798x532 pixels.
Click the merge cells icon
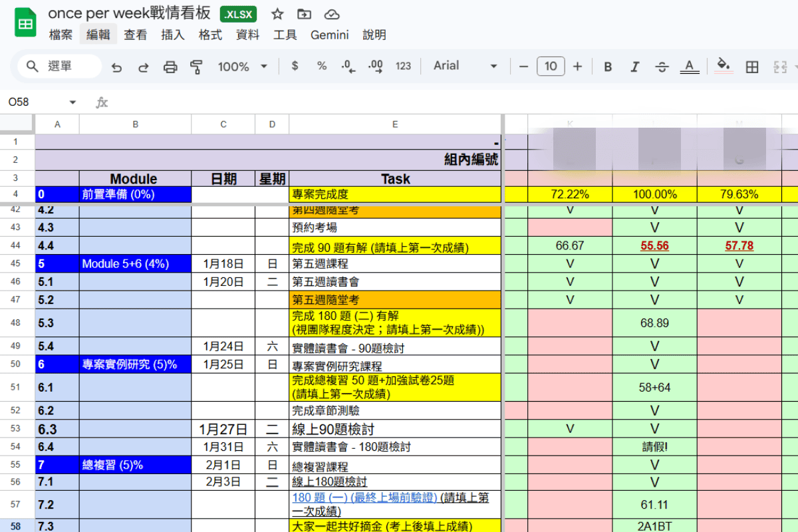coord(779,66)
